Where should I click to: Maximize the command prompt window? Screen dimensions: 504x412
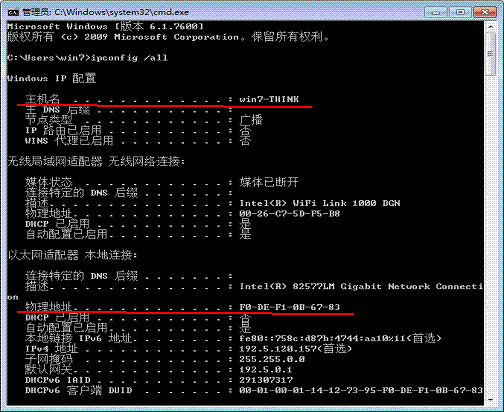(460, 12)
